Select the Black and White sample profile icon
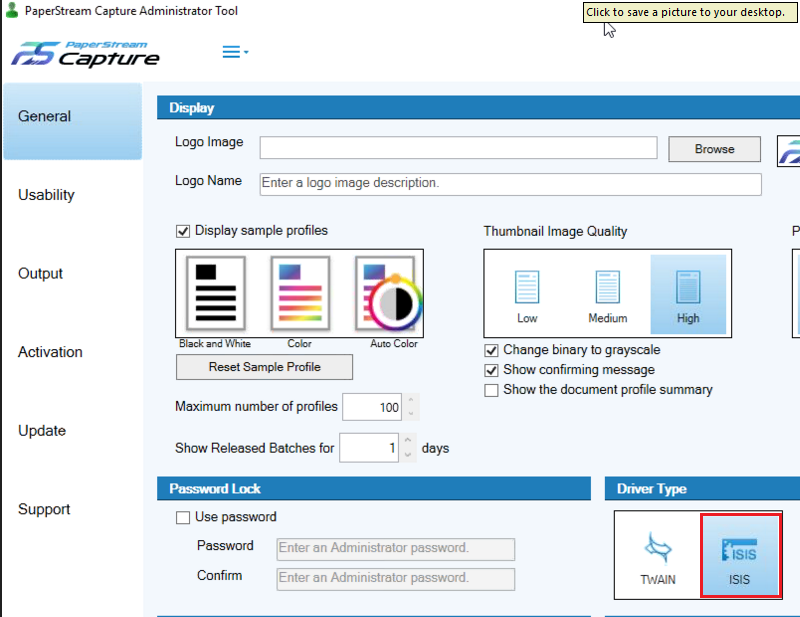The height and width of the screenshot is (617, 800). [x=216, y=293]
